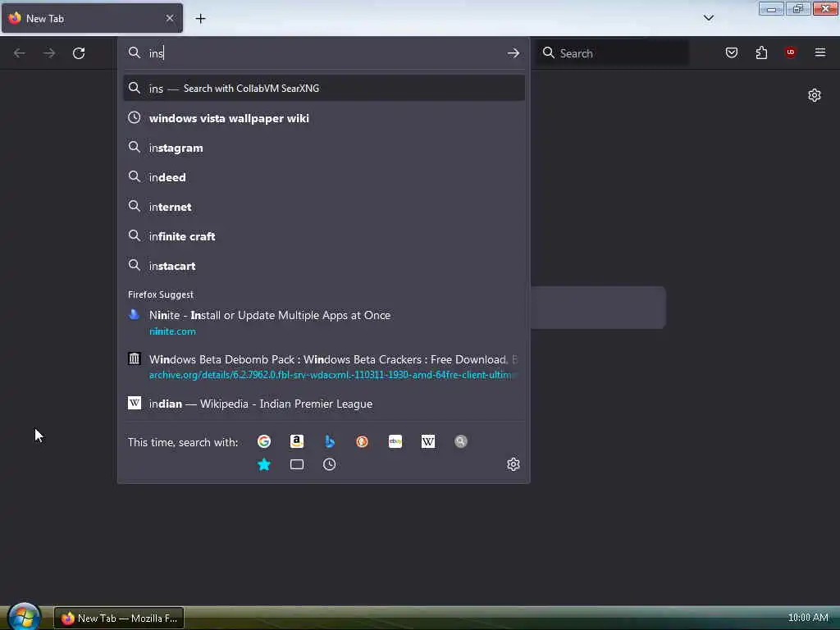
Task: Open a new tab with plus button
Action: coord(200,19)
